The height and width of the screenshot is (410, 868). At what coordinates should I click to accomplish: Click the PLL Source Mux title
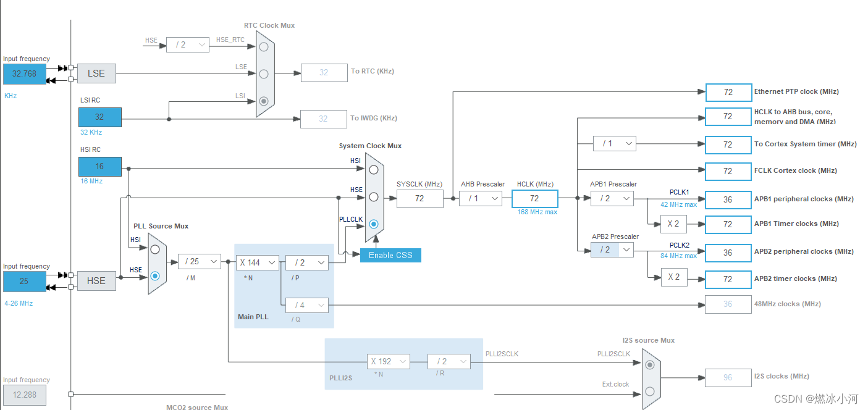click(161, 226)
